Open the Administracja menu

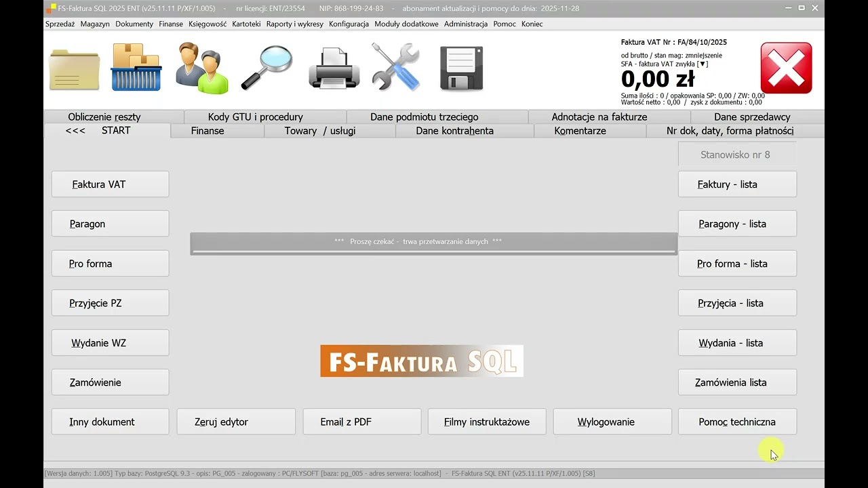[466, 24]
